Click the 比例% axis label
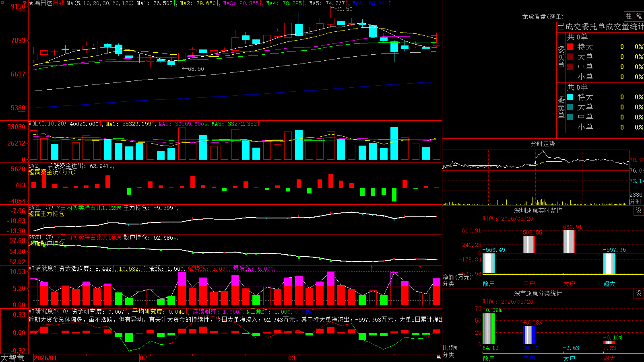The width and height of the screenshot is (644, 362). click(450, 348)
